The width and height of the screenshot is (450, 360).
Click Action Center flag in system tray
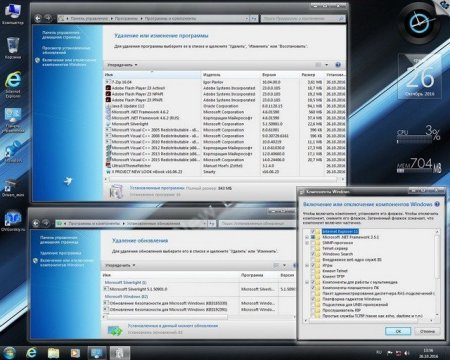pos(389,353)
